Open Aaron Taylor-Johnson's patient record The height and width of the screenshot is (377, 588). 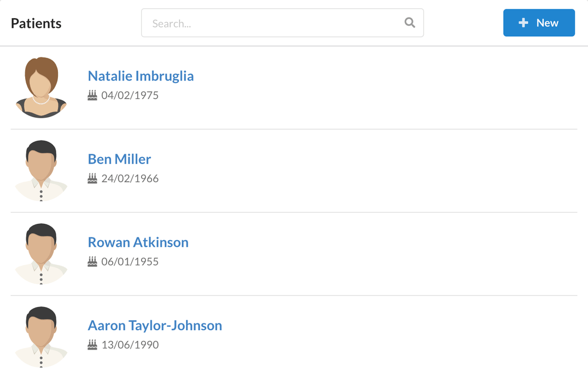(x=155, y=326)
